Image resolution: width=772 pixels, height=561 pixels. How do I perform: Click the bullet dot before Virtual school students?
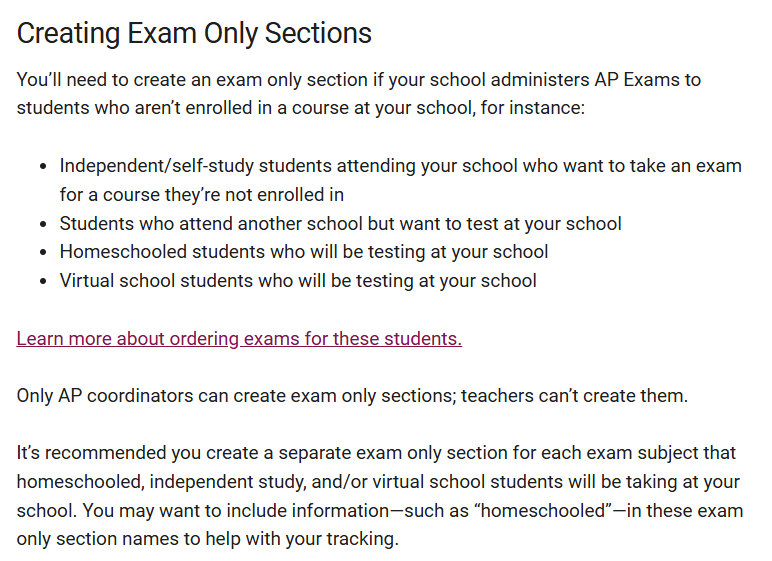click(x=44, y=281)
